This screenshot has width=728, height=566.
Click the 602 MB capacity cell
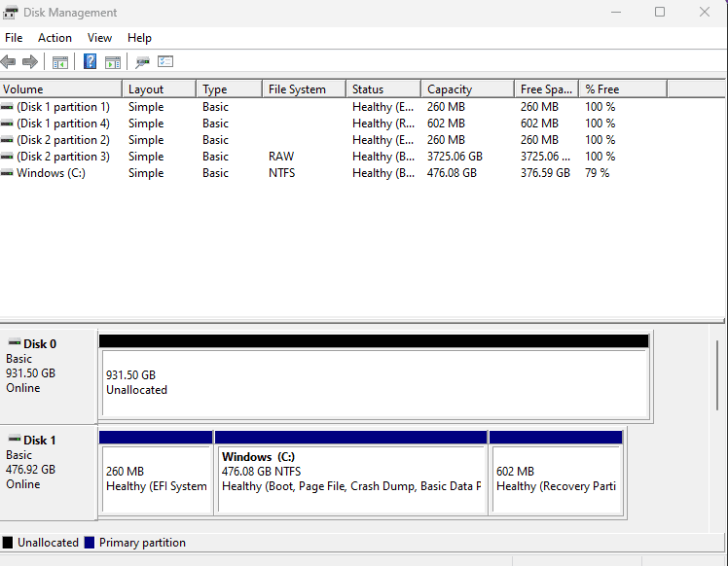446,124
